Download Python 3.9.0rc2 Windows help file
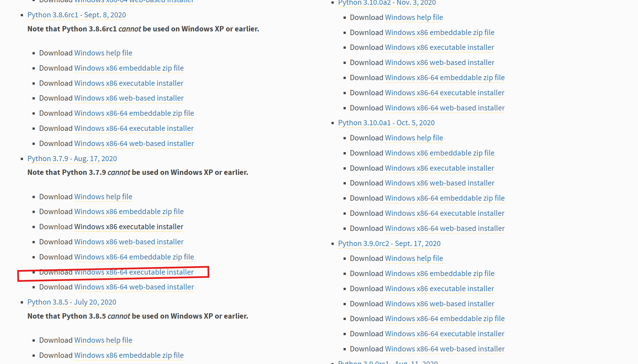The height and width of the screenshot is (364, 638). tap(414, 258)
